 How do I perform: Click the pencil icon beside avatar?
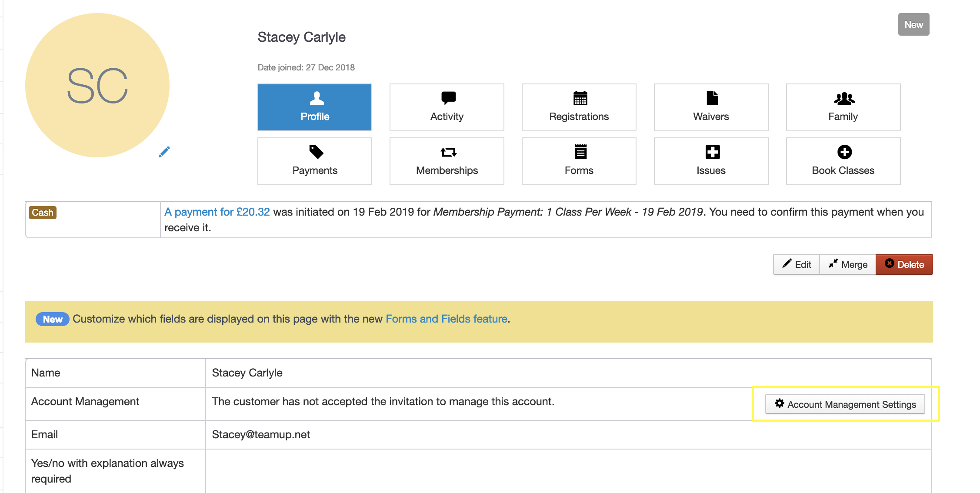(164, 152)
